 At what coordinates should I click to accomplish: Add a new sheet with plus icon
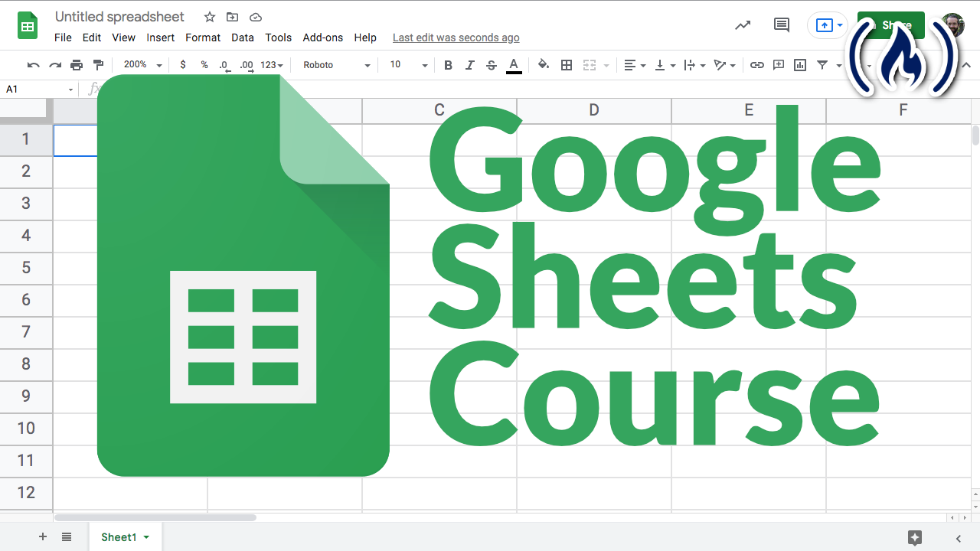pyautogui.click(x=43, y=537)
